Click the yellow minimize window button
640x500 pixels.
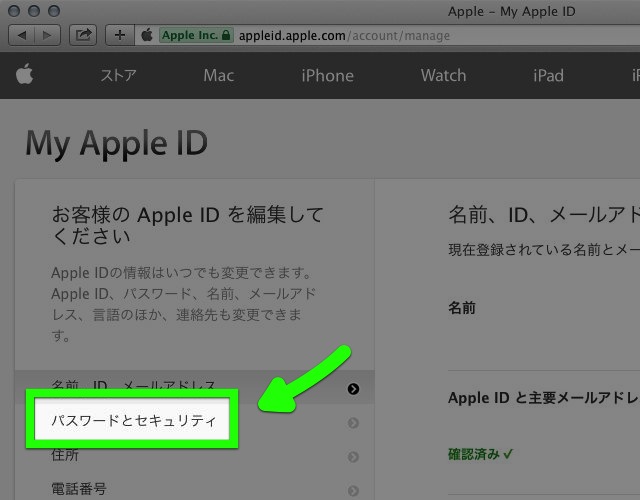click(x=34, y=11)
